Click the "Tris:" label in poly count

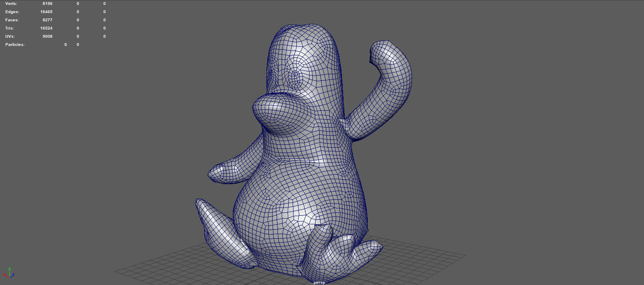(x=9, y=28)
